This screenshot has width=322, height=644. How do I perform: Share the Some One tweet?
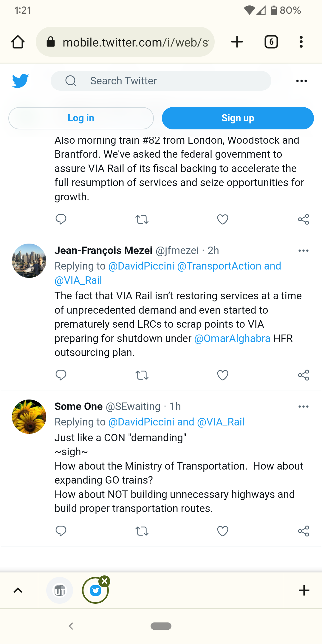pyautogui.click(x=304, y=531)
